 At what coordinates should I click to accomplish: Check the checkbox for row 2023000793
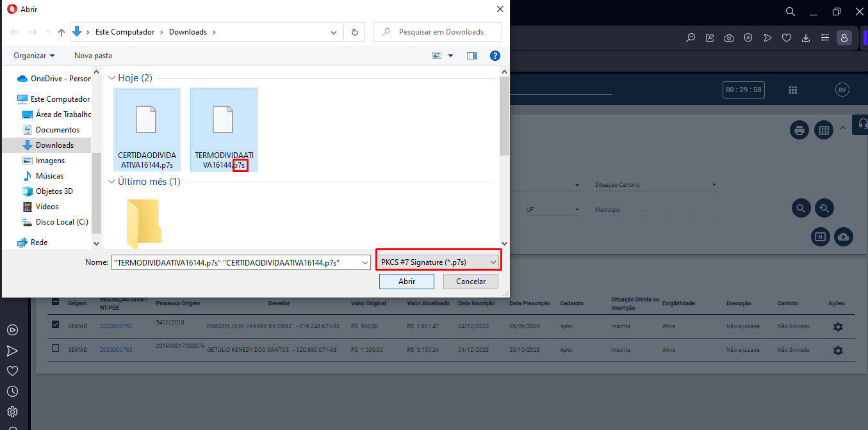[55, 348]
